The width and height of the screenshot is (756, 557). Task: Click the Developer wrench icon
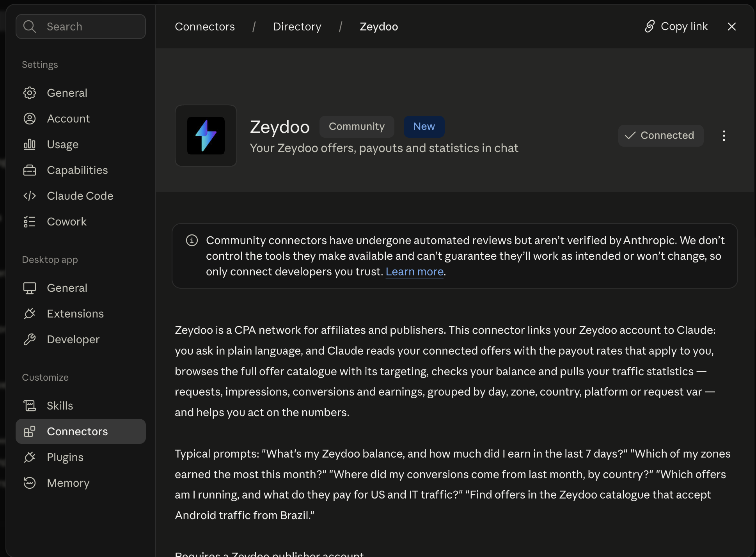[x=30, y=339]
